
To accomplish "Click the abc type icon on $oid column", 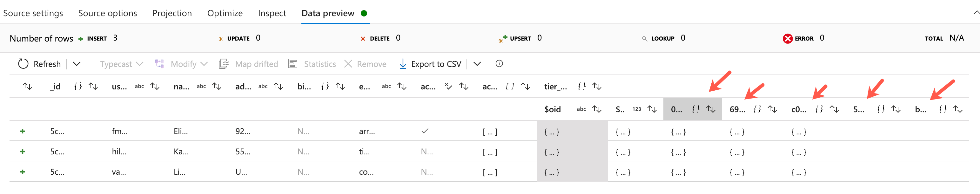I will click(x=581, y=109).
